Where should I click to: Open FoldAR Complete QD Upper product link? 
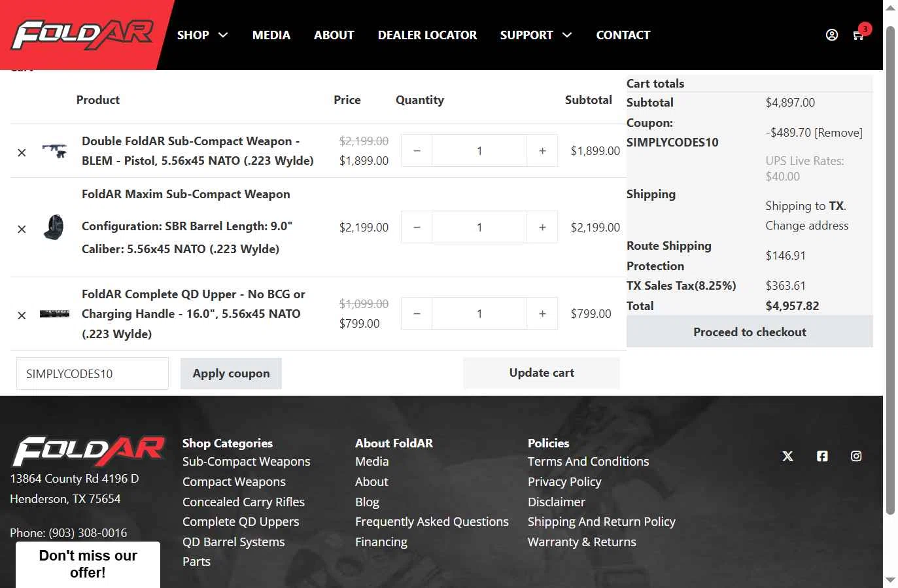pos(194,314)
